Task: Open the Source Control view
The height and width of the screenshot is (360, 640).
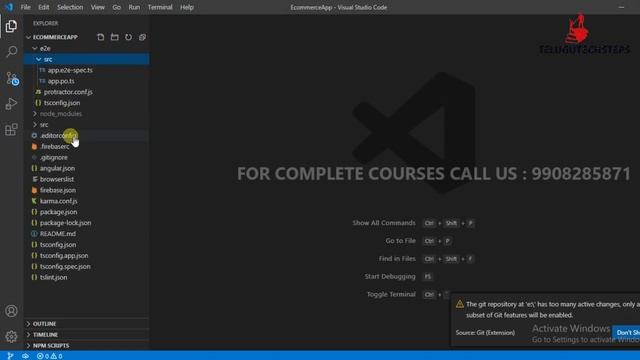Action: (x=12, y=78)
